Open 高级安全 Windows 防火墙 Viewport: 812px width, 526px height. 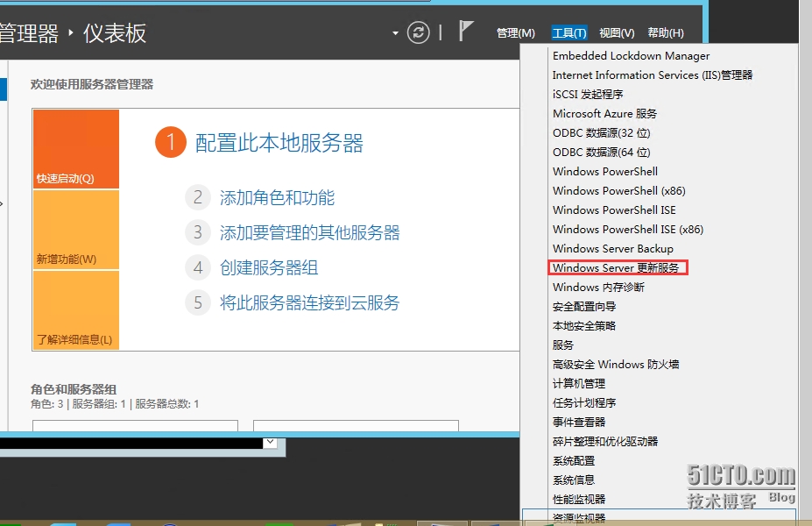(616, 365)
